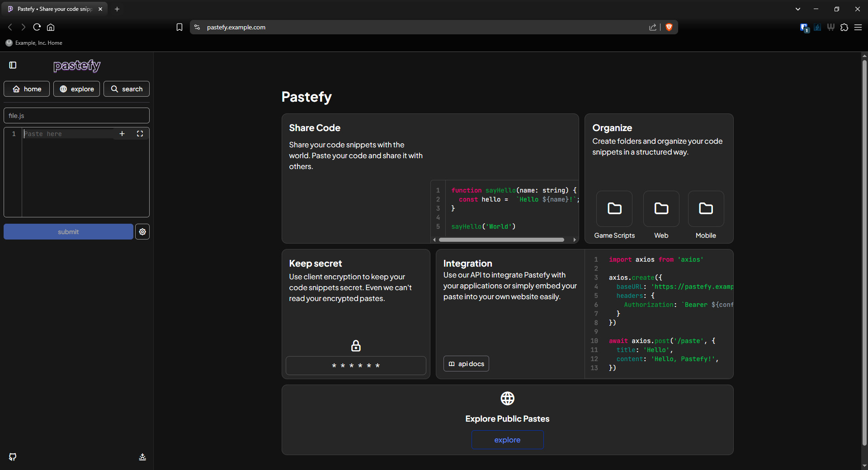Open the Web folder icon

(x=661, y=209)
